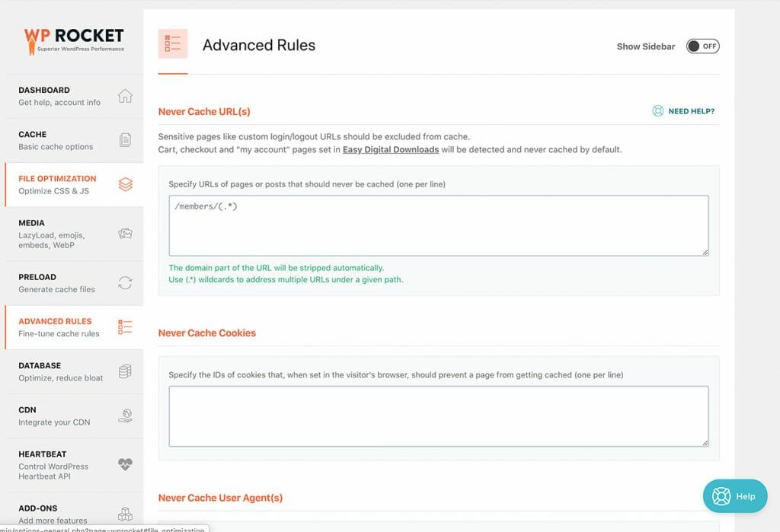
Task: Click the Add-ons cubes icon
Action: [x=126, y=514]
